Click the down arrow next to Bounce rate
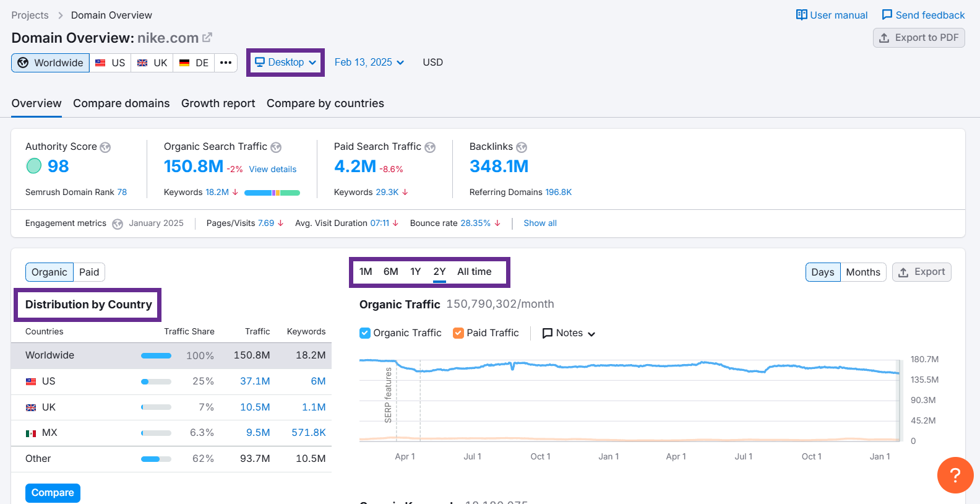The height and width of the screenshot is (504, 980). click(x=497, y=224)
